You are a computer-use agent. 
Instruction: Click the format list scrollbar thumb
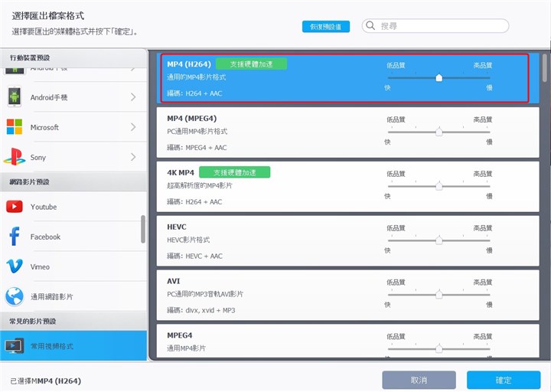pyautogui.click(x=545, y=68)
